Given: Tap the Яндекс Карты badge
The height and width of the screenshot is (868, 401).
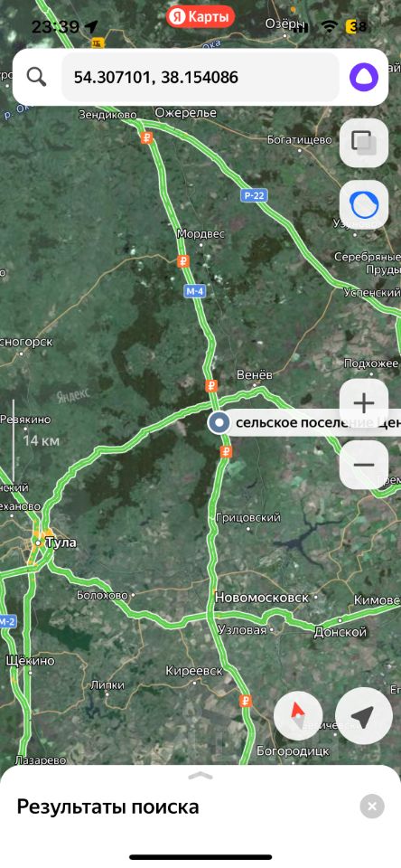Looking at the screenshot, I should (x=200, y=17).
